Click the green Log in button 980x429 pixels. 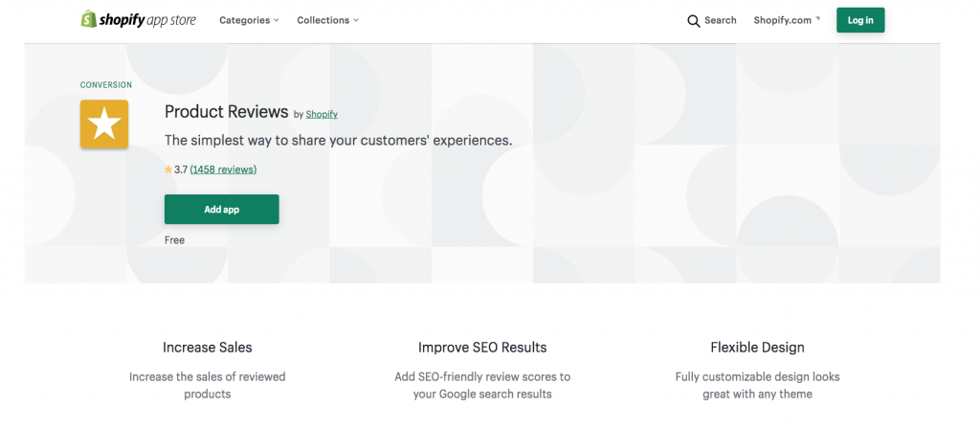(860, 20)
